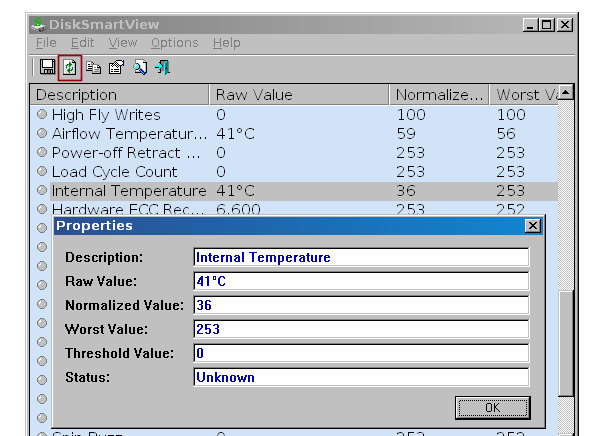600x436 pixels.
Task: Close the Properties dialog with X
Action: point(533,226)
